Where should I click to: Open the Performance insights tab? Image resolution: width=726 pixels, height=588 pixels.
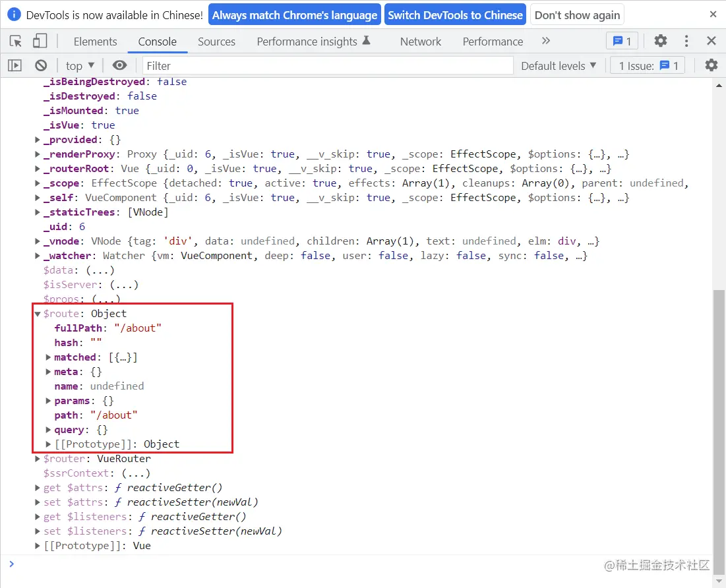point(313,42)
